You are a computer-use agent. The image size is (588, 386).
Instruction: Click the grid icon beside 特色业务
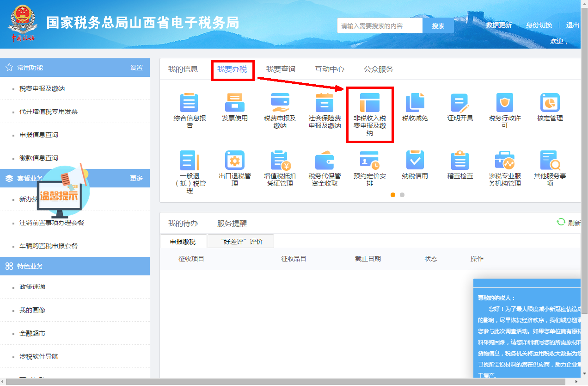9,266
